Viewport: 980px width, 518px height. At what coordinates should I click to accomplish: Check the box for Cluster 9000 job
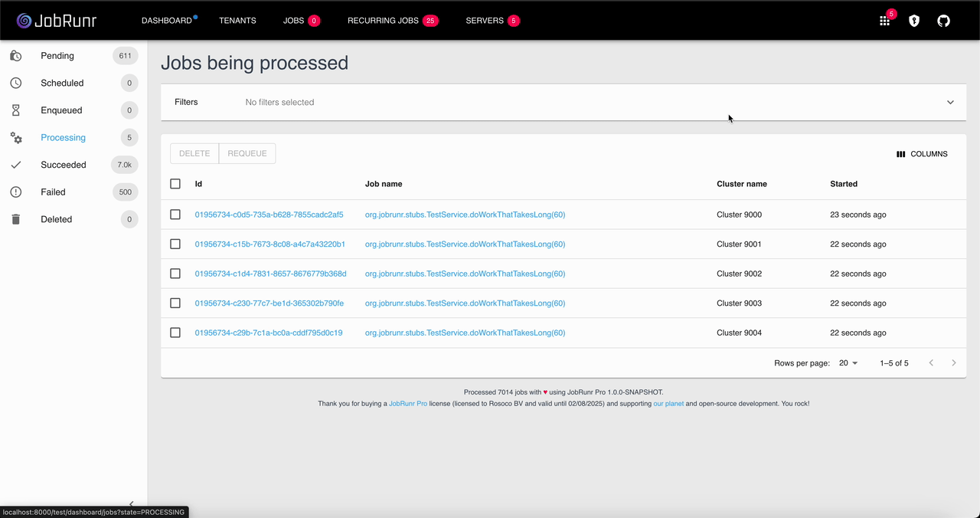tap(175, 215)
